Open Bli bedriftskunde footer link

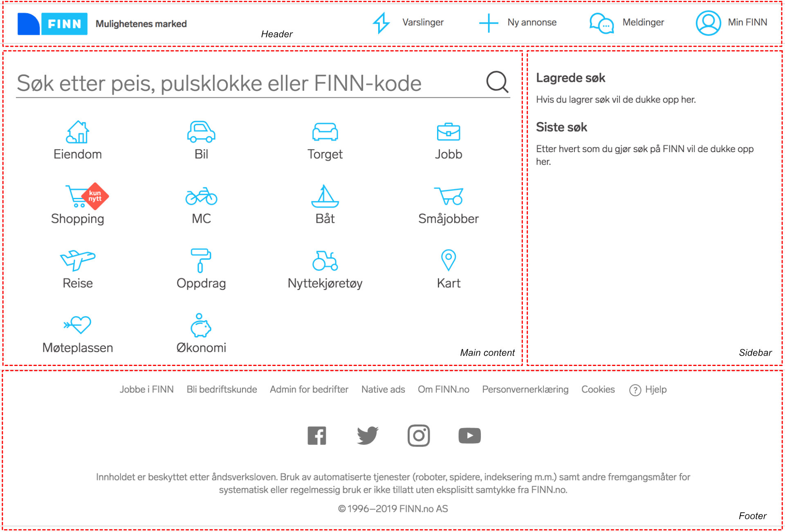tap(222, 390)
